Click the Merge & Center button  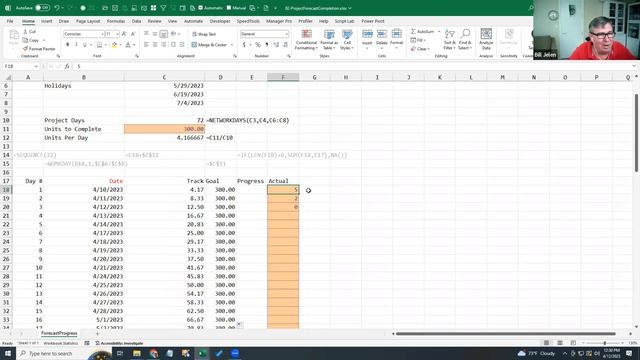[209, 45]
